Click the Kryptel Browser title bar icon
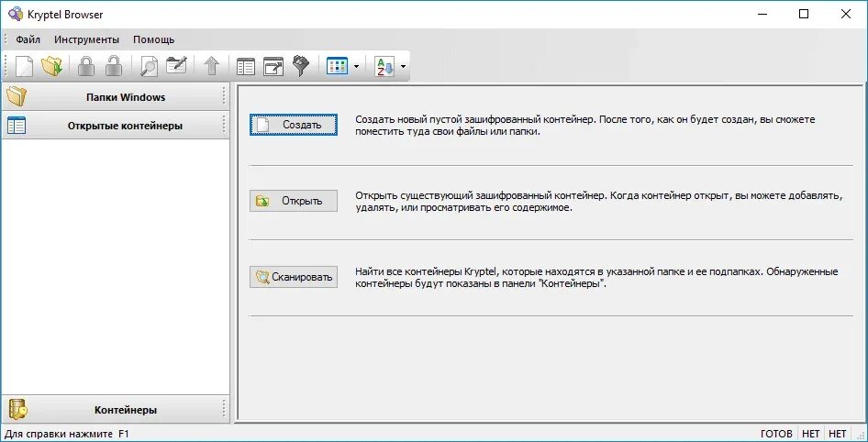This screenshot has height=442, width=868. 16,14
